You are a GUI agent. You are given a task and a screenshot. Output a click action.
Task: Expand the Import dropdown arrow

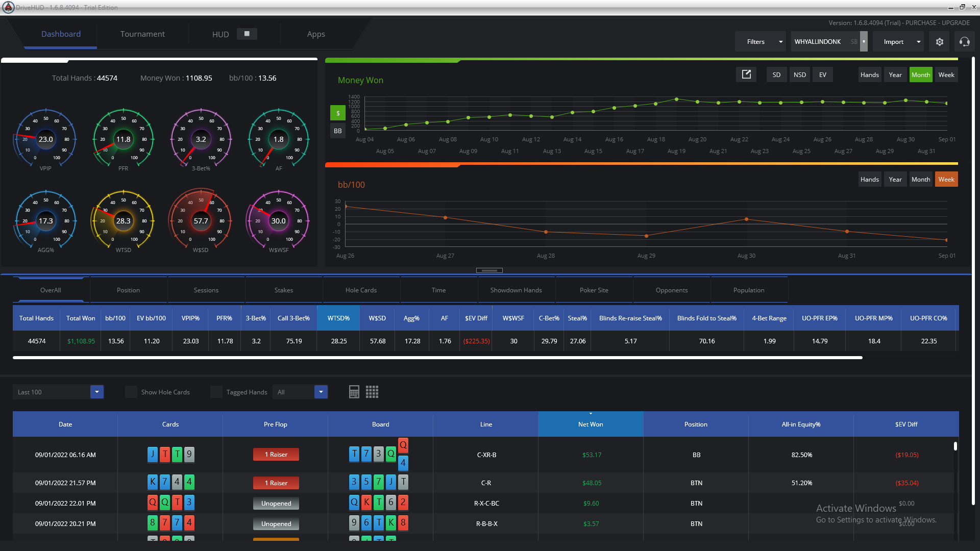point(918,42)
